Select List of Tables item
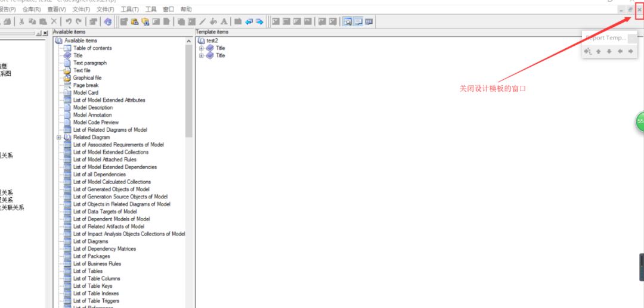This screenshot has height=308, width=644. [88, 271]
